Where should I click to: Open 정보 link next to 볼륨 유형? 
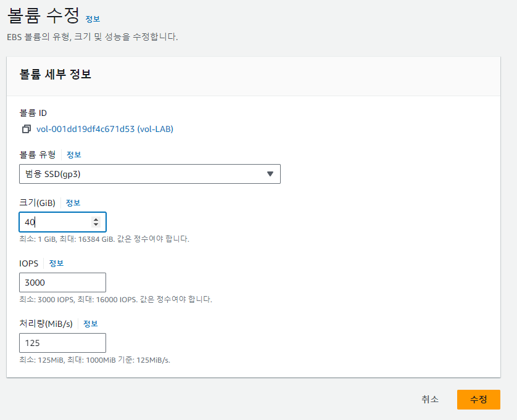tap(74, 155)
